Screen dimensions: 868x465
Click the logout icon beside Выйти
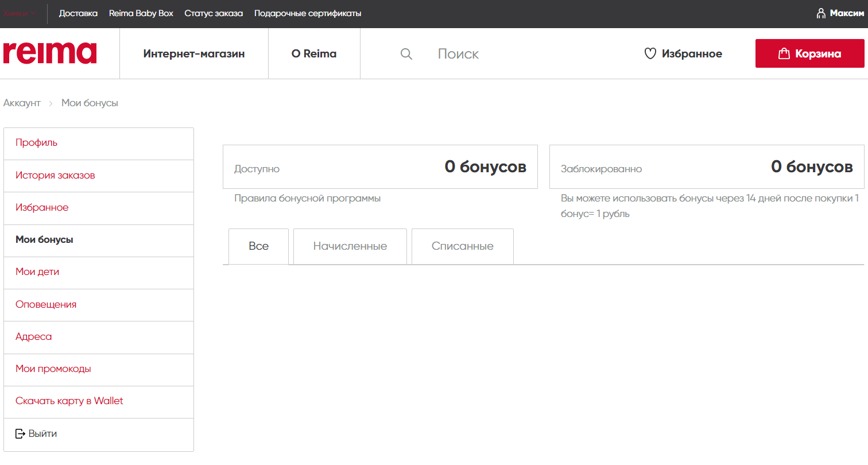pos(20,433)
